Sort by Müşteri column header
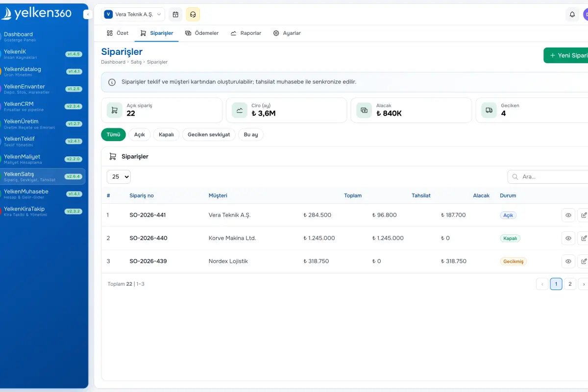 (x=218, y=196)
